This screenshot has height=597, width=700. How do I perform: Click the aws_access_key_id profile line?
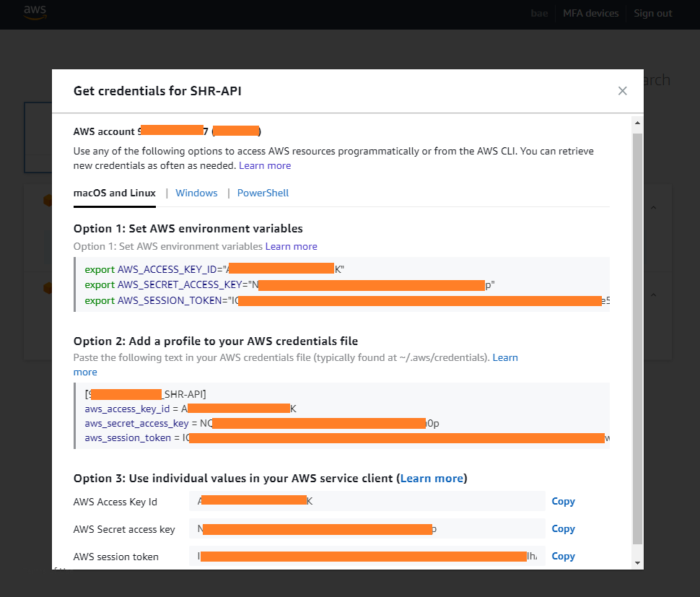[191, 409]
